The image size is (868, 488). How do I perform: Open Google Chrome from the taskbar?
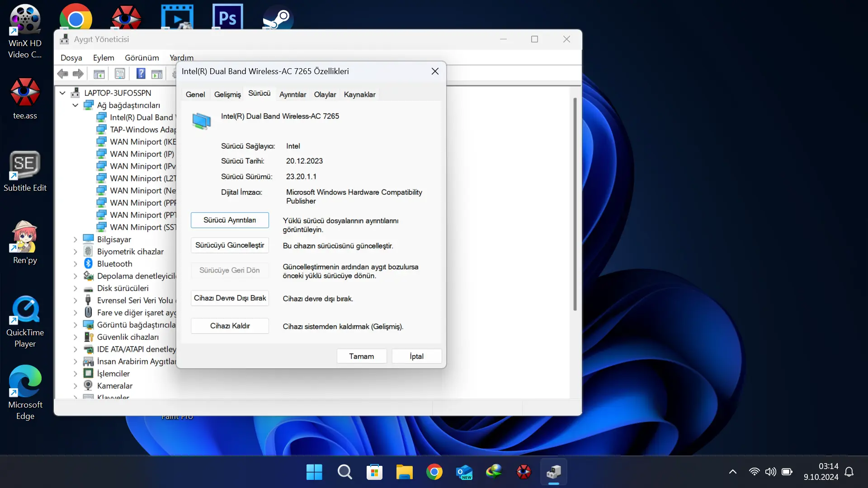point(434,472)
